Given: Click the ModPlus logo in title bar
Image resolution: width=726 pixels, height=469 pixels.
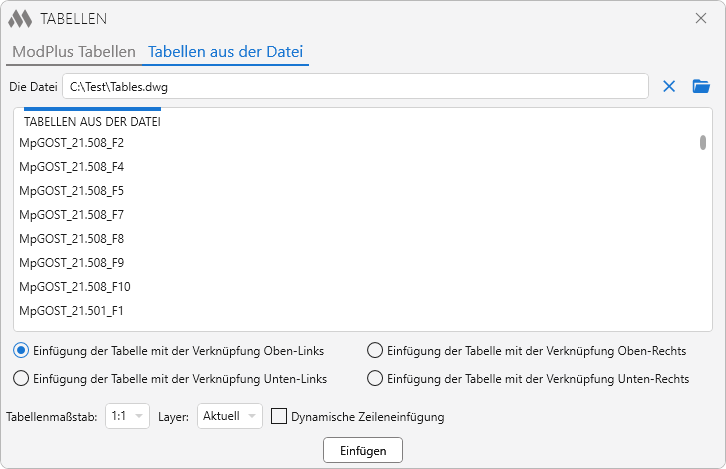Looking at the screenshot, I should 20,18.
